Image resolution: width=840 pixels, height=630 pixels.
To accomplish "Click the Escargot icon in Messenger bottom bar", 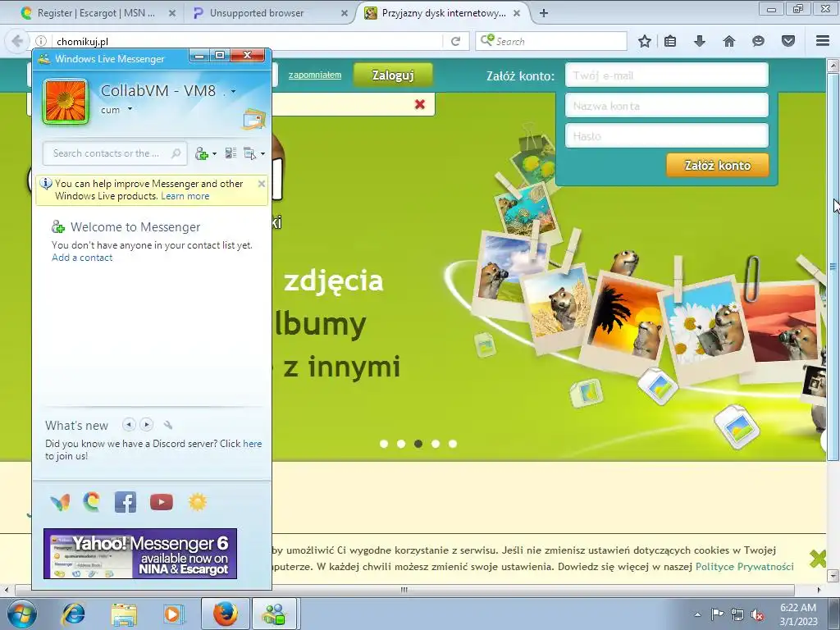I will pyautogui.click(x=92, y=502).
